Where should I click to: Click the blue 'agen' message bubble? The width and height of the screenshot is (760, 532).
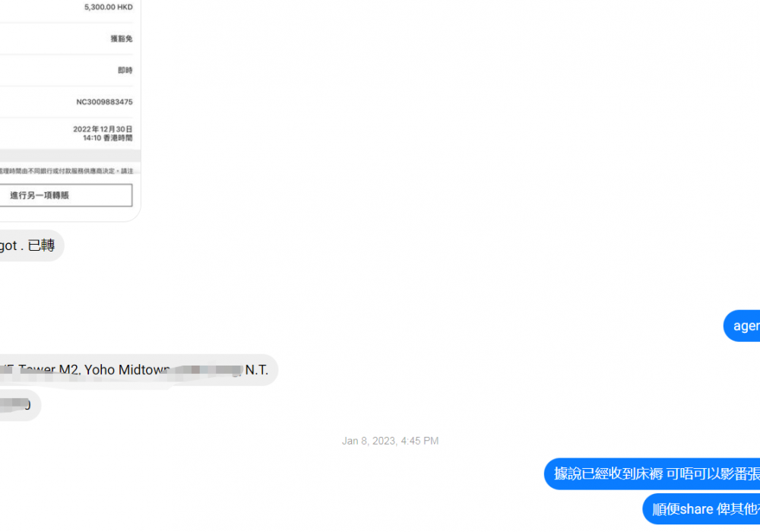(742, 326)
